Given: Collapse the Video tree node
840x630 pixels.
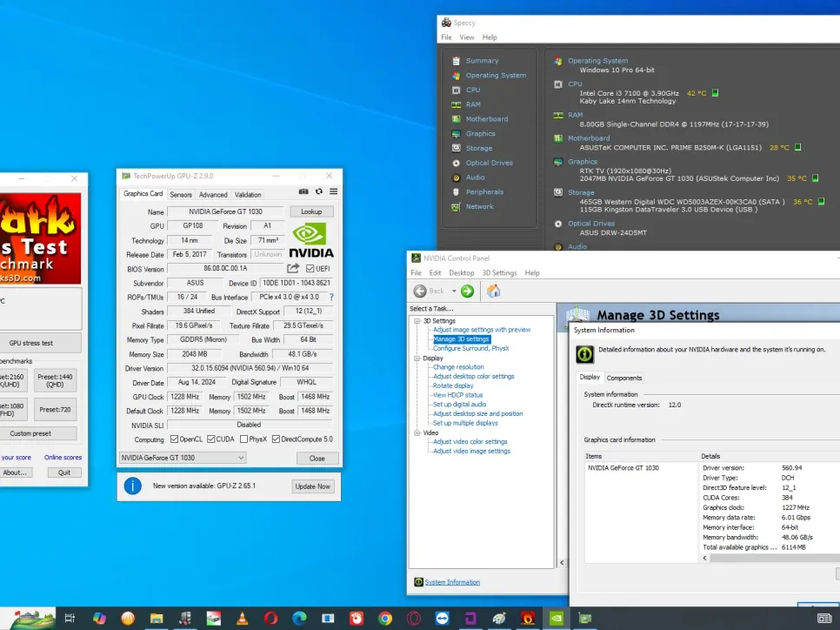Looking at the screenshot, I should tap(417, 432).
